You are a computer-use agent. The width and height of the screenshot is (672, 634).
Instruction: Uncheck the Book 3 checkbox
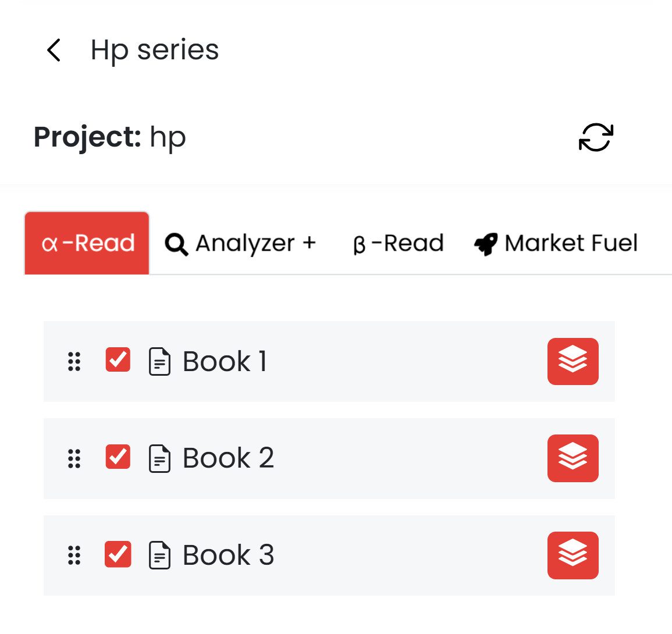pyautogui.click(x=118, y=554)
